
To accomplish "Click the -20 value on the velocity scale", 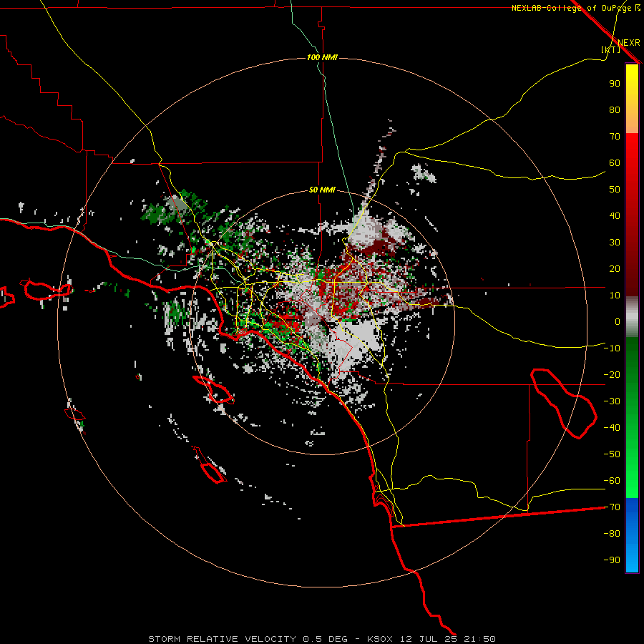I will tap(612, 375).
